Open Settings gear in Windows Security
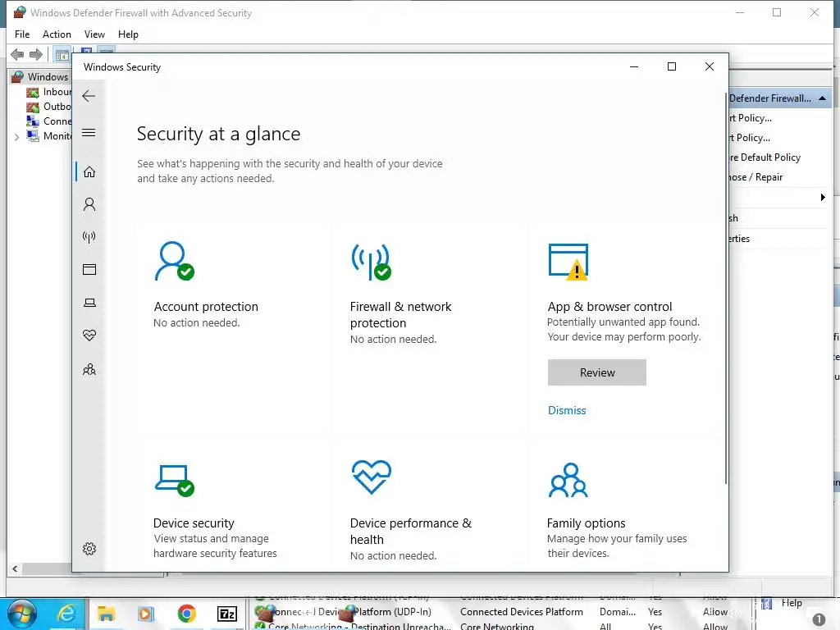 (x=89, y=549)
